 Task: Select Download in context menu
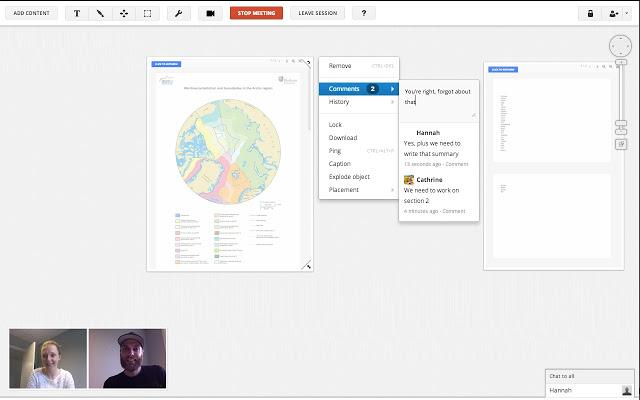click(359, 138)
